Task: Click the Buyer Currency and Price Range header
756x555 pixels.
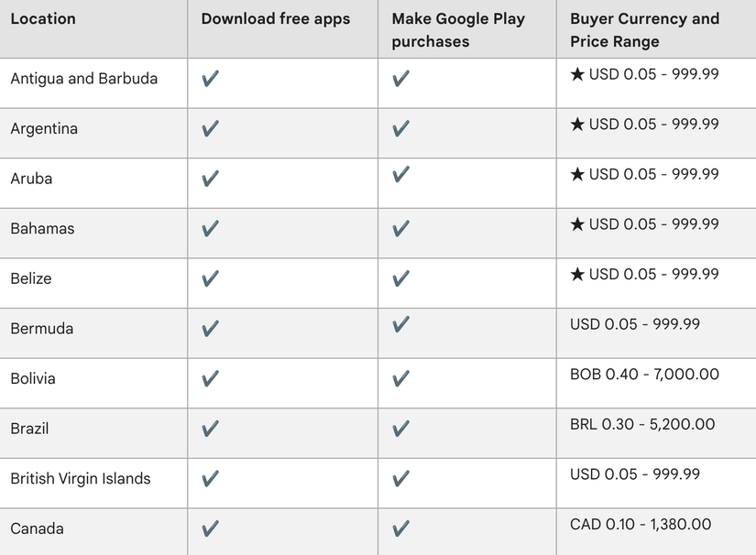Action: click(x=644, y=30)
